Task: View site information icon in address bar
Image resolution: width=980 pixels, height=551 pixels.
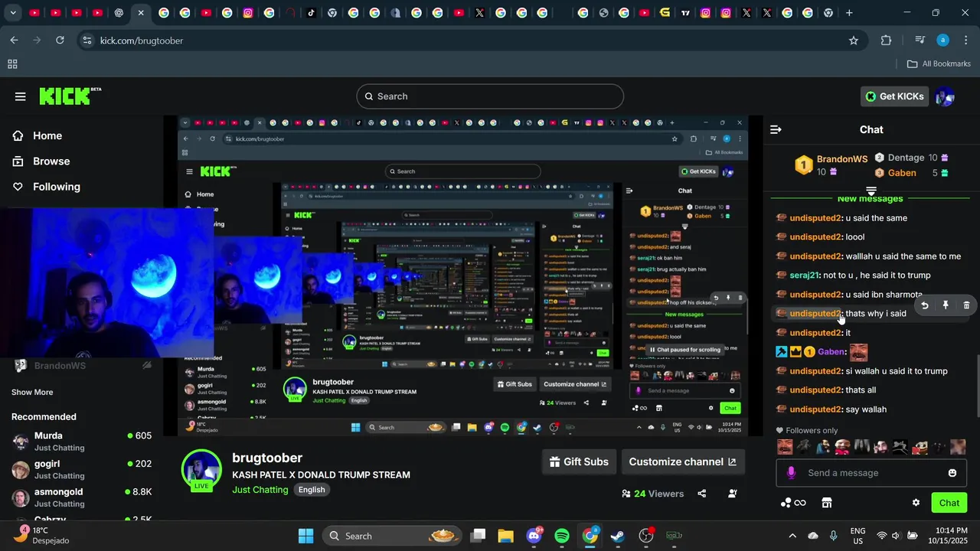Action: (x=87, y=41)
